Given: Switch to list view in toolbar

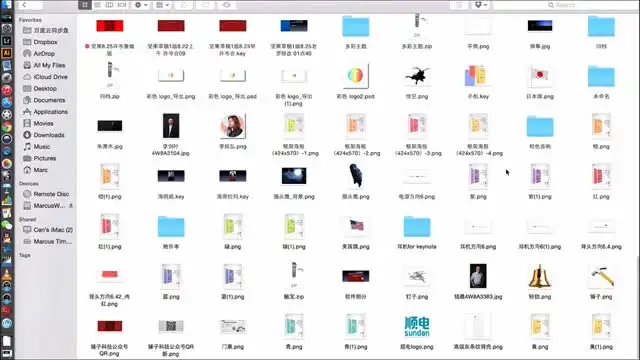Looking at the screenshot, I should pyautogui.click(x=97, y=5).
